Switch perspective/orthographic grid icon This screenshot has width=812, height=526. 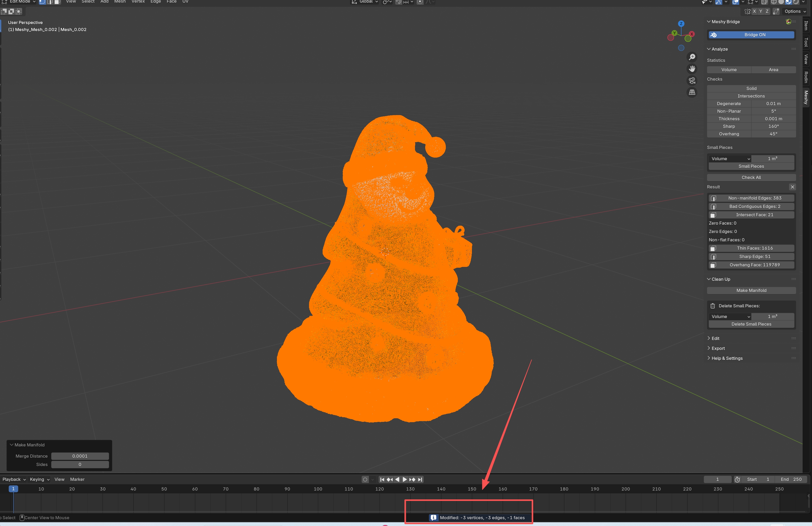pos(692,92)
